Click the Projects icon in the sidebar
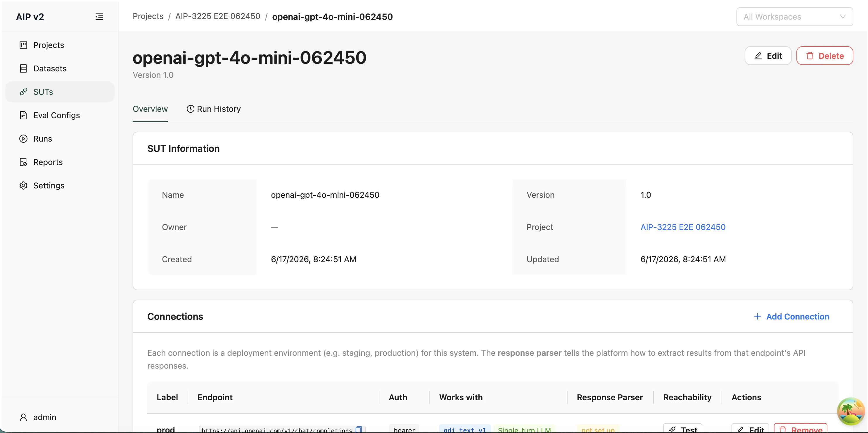 pyautogui.click(x=23, y=45)
